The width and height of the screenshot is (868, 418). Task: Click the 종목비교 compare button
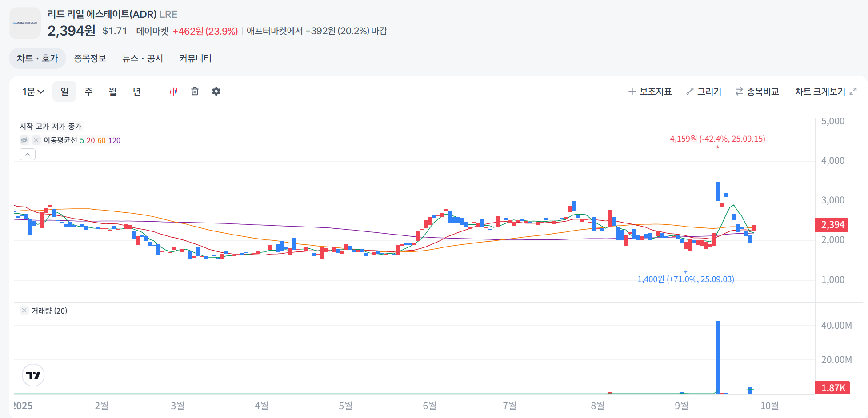pyautogui.click(x=757, y=92)
